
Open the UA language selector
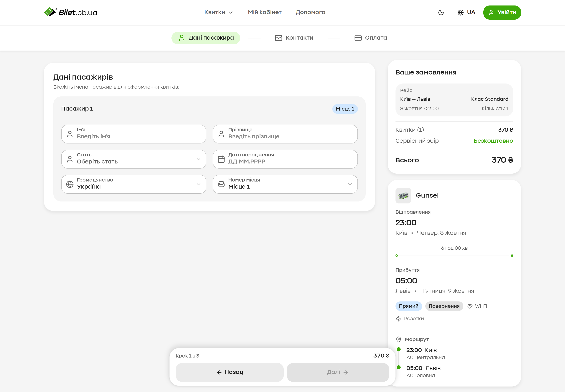[x=466, y=12]
